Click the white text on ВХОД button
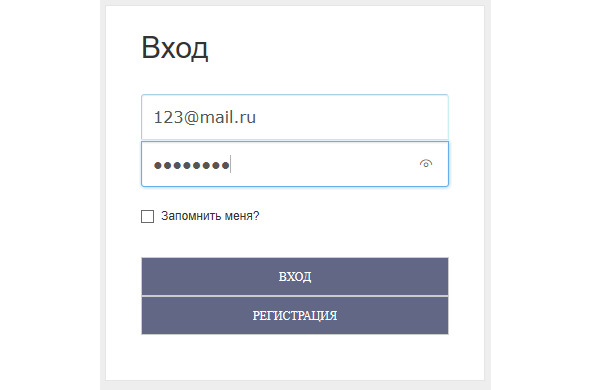This screenshot has height=390, width=591. 295,277
